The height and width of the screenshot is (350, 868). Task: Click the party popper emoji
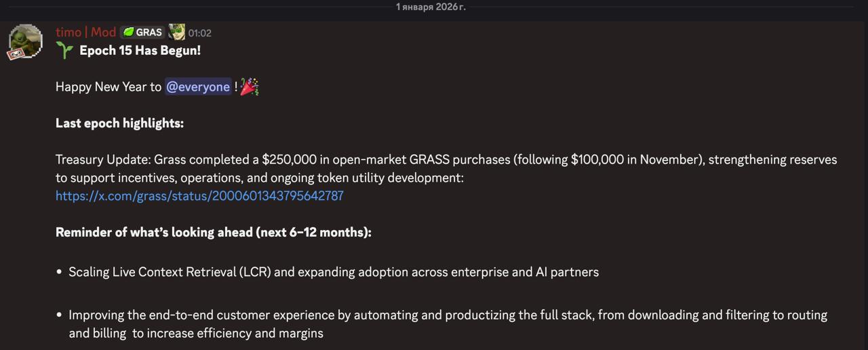coord(250,87)
